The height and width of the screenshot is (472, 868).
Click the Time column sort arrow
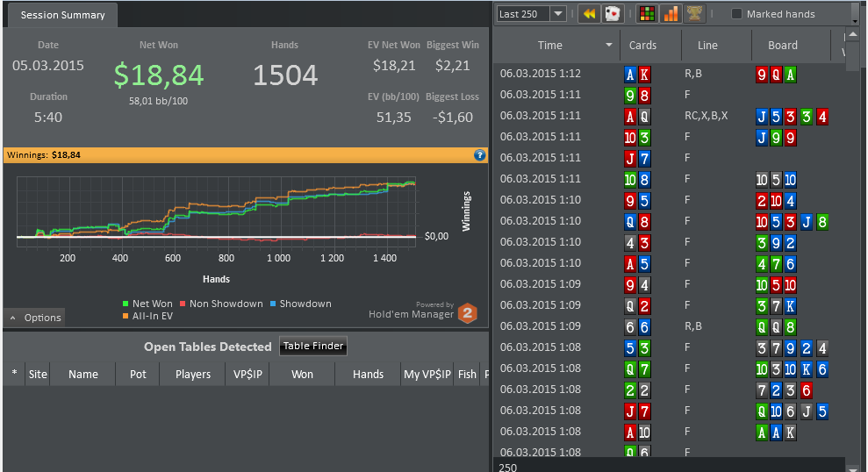(609, 45)
